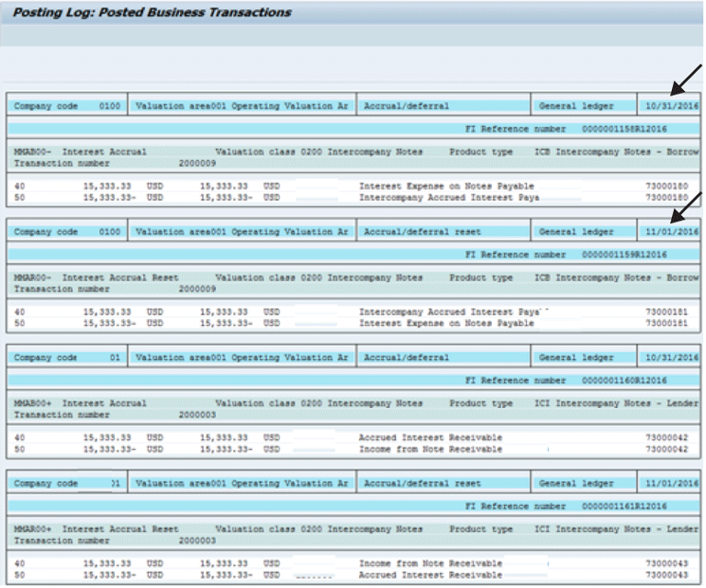
Task: Select the Company code 0100 cell in the first block
Action: coord(66,104)
